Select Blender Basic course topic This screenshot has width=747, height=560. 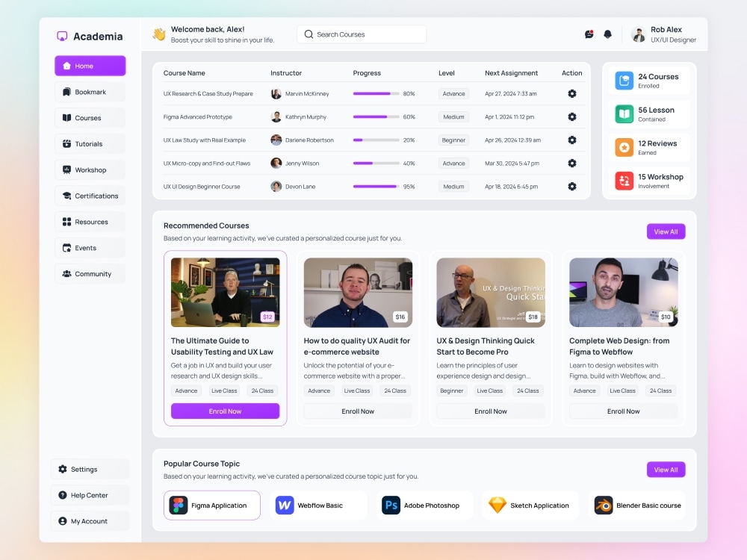tap(637, 505)
